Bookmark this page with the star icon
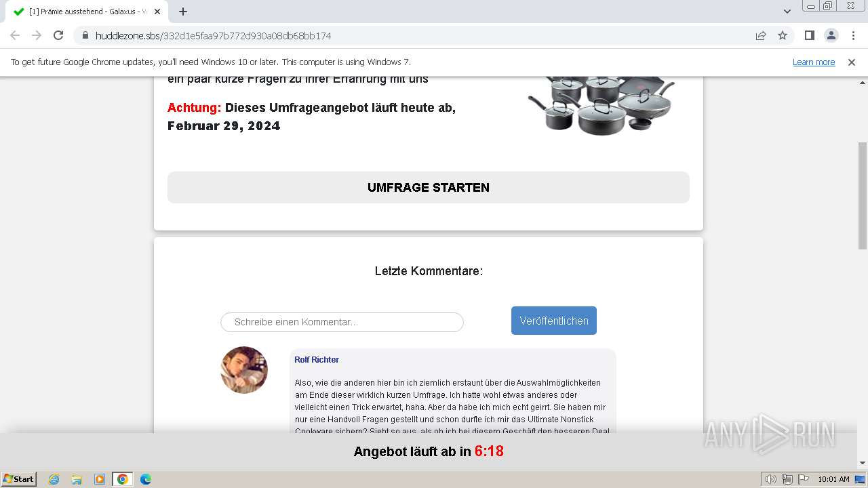The image size is (868, 488). 783,35
